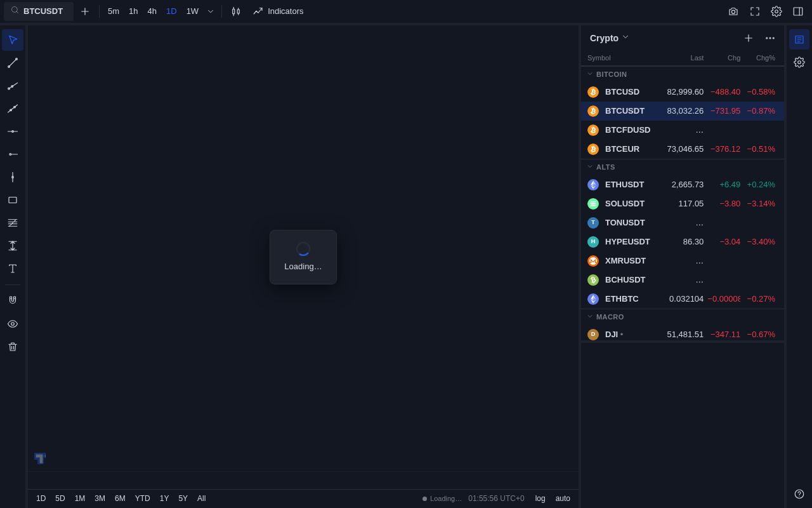Open the candlestick chart type selector
This screenshot has width=812, height=508.
click(236, 11)
